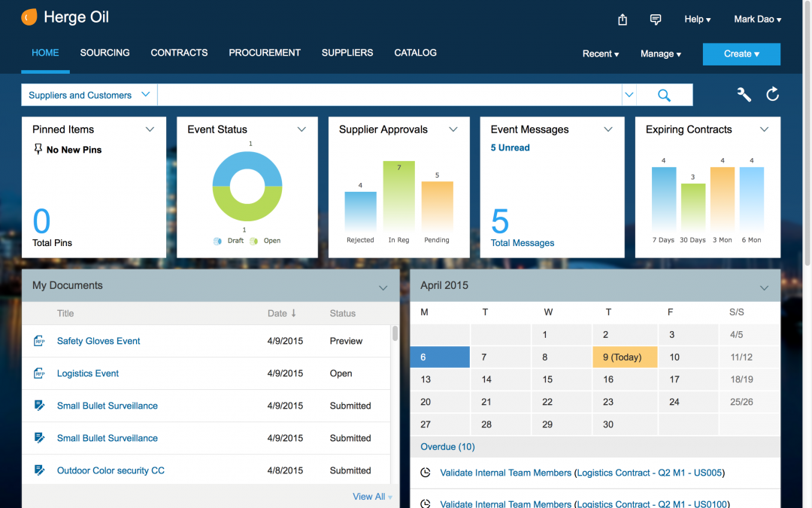Expand the Expiring Contracts card menu
Viewport: 812px width, 508px height.
[x=764, y=129]
